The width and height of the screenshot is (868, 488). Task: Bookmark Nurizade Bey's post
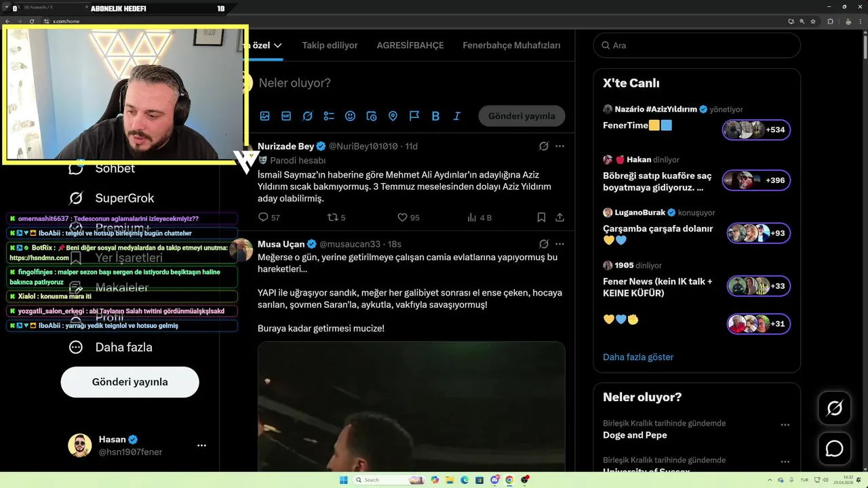pyautogui.click(x=541, y=218)
